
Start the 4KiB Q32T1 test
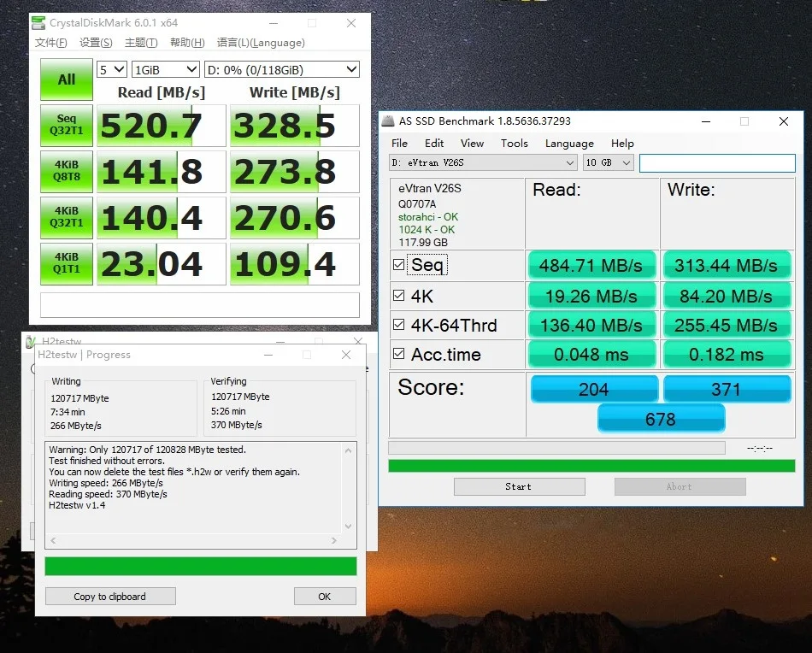point(67,217)
